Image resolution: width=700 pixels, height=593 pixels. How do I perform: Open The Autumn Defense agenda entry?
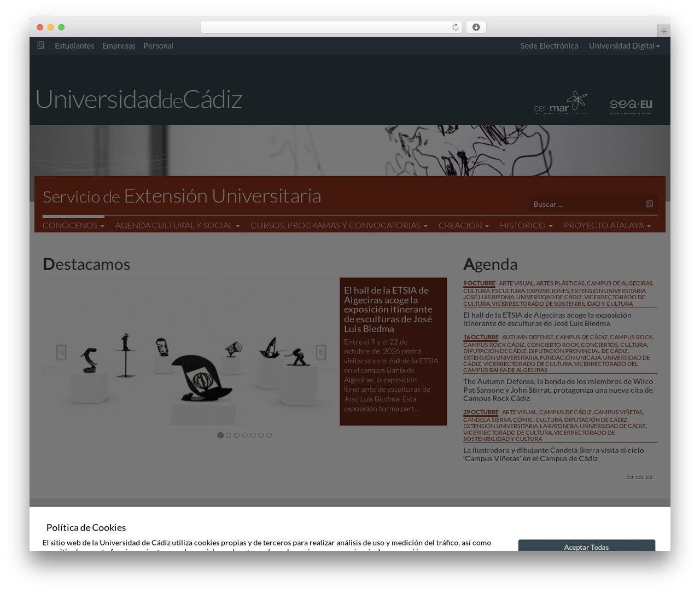pyautogui.click(x=558, y=390)
